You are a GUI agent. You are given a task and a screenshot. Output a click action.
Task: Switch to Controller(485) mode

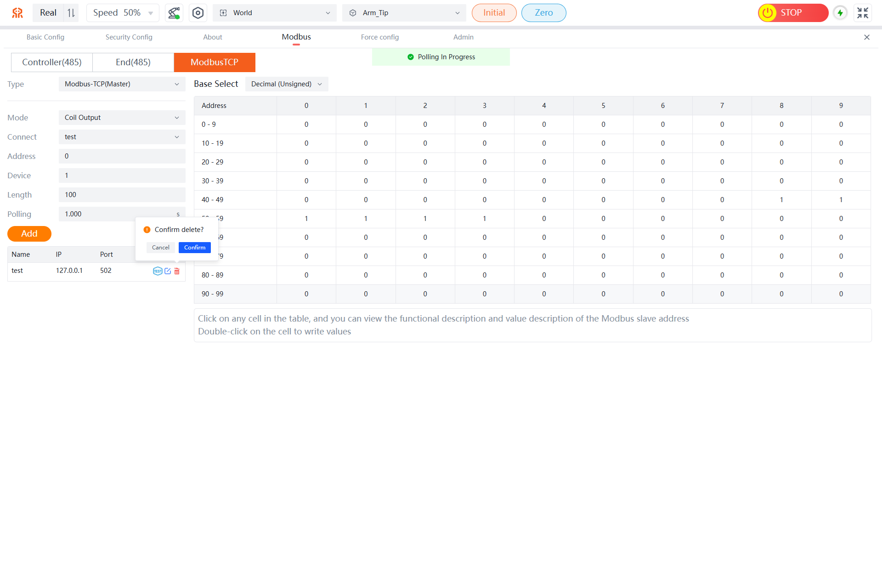coord(51,62)
